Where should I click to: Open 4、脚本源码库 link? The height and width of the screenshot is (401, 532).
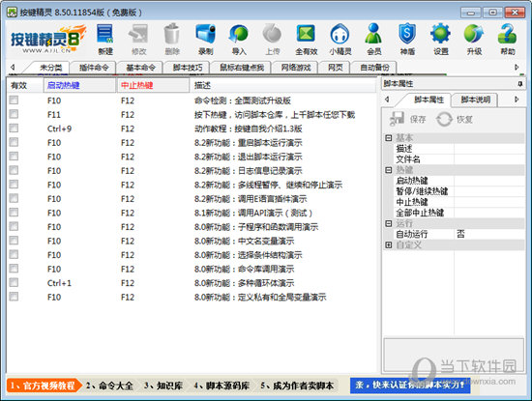tap(222, 386)
